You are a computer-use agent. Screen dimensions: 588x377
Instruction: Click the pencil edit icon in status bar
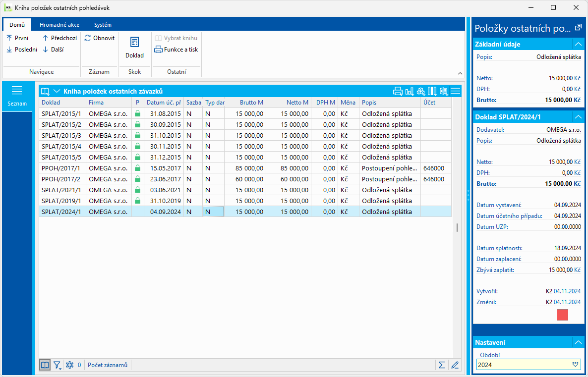[455, 365]
